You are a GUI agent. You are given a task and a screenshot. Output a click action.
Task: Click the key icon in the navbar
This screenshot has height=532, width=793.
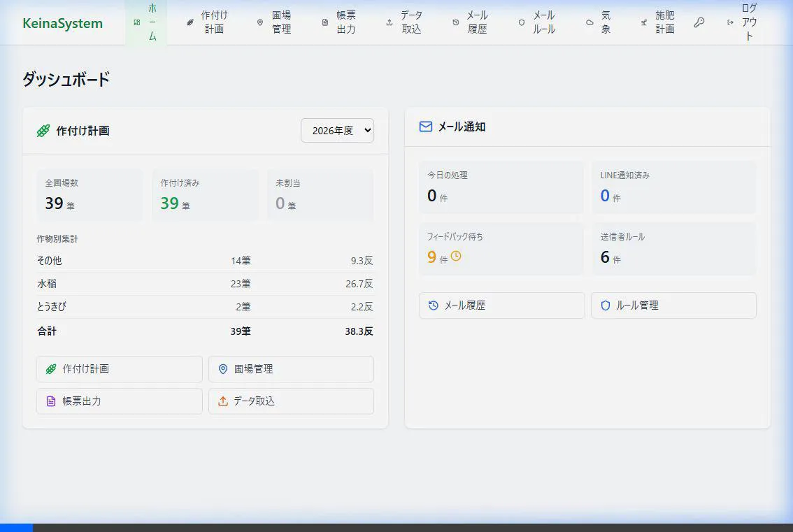pyautogui.click(x=699, y=22)
